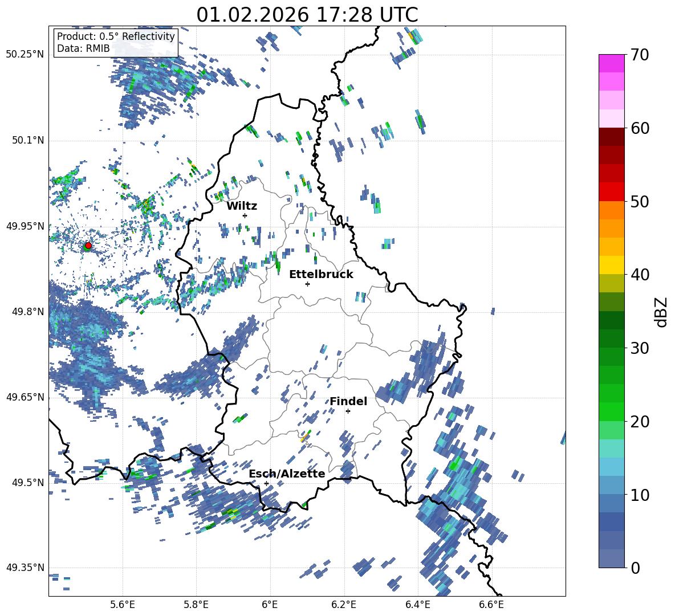Click the 0 tick label on colorbar
The width and height of the screenshot is (675, 616).
(635, 568)
